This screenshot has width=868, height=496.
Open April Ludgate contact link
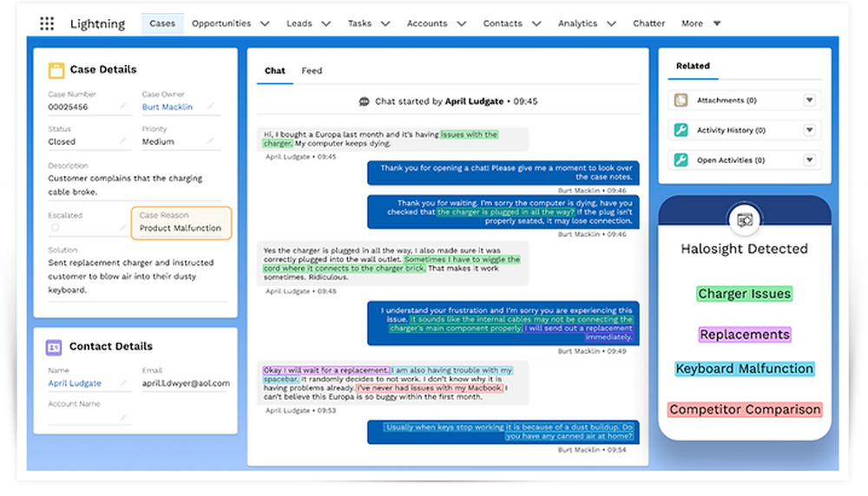click(x=75, y=383)
